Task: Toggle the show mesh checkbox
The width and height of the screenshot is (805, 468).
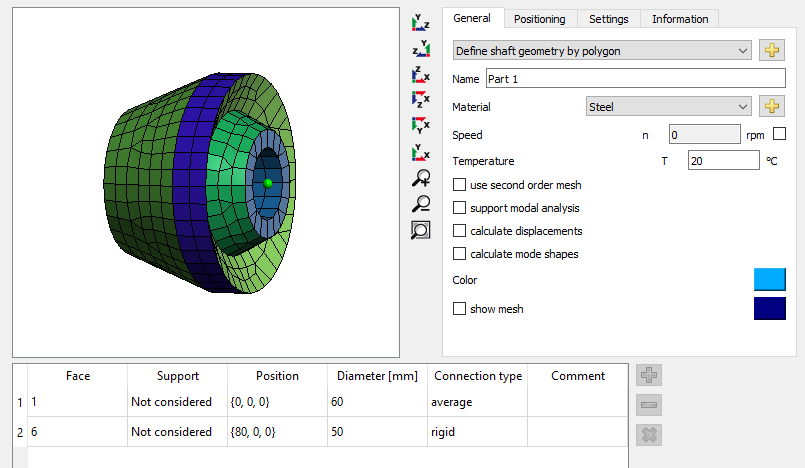Action: pos(460,309)
